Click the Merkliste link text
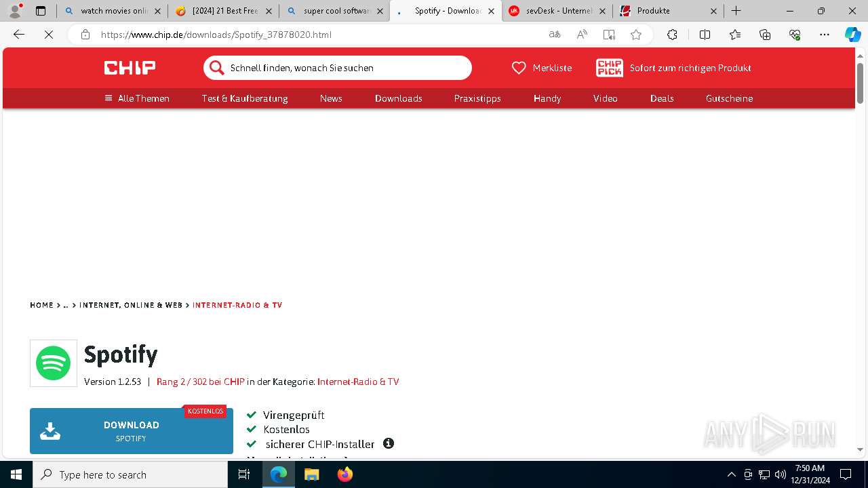Viewport: 868px width, 488px height. [x=552, y=68]
